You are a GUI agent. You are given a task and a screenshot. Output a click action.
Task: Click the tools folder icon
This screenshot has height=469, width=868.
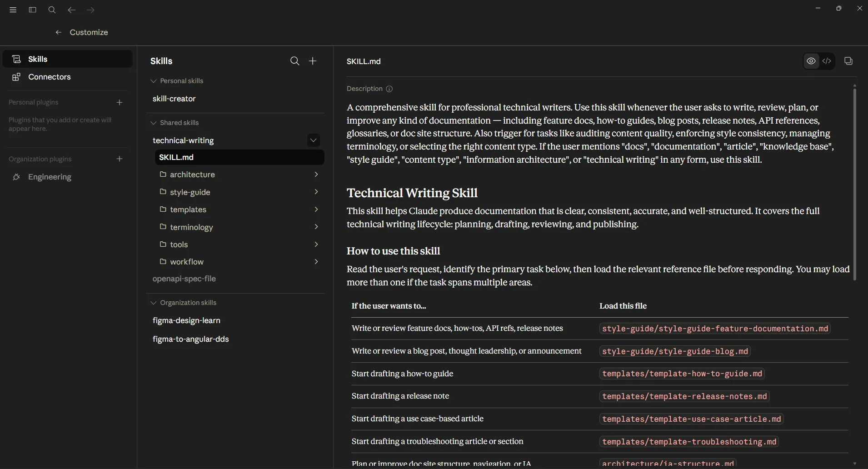click(x=163, y=244)
